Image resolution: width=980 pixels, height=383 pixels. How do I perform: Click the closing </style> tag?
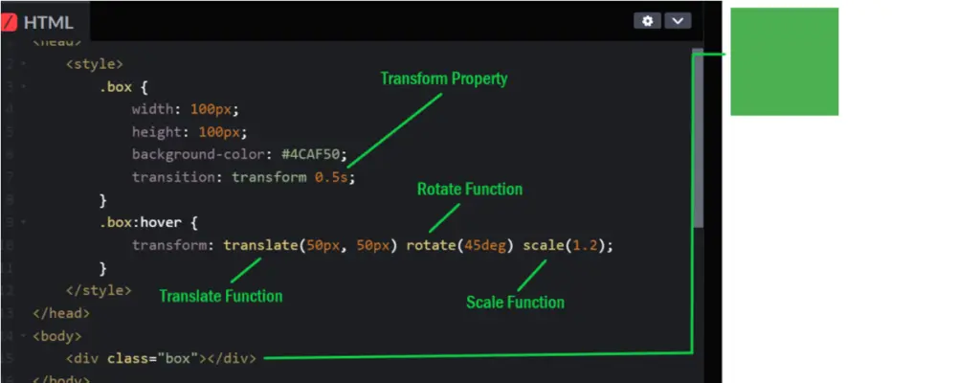click(99, 290)
